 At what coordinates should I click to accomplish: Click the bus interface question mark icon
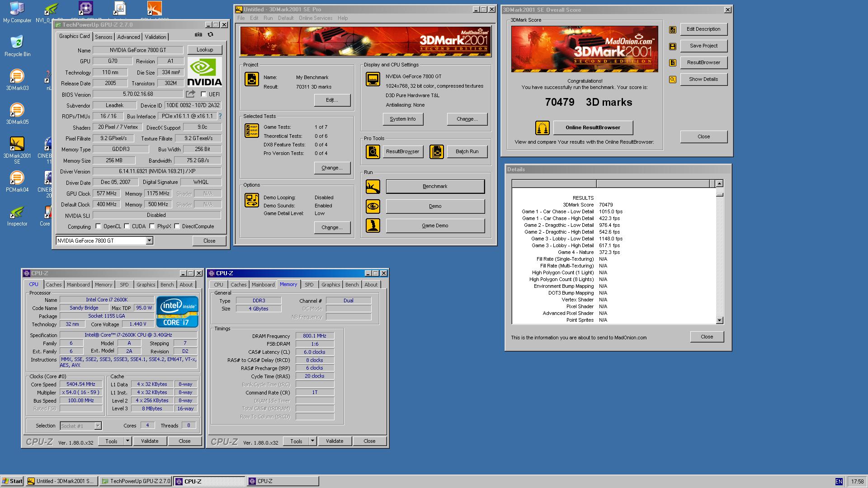[220, 116]
